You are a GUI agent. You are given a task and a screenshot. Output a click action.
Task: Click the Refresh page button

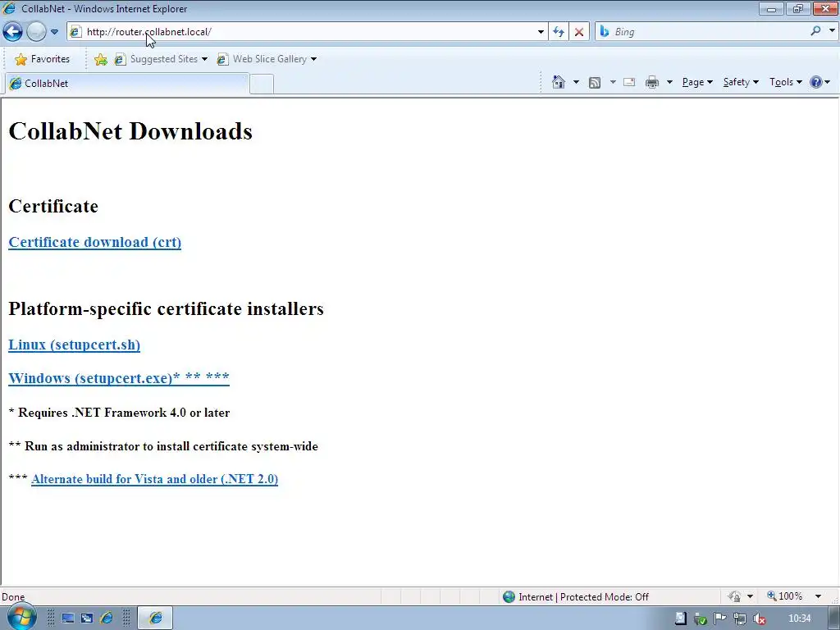pos(559,32)
